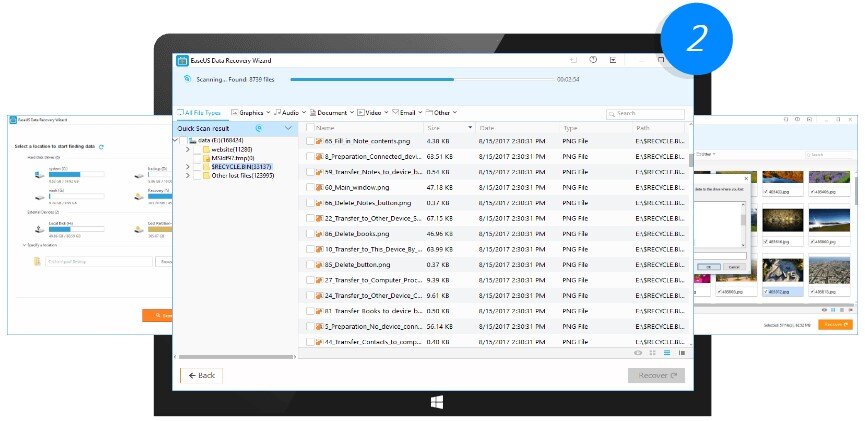Click the website folder icon in tree
Viewport: 865px width, 421px height.
coord(206,150)
